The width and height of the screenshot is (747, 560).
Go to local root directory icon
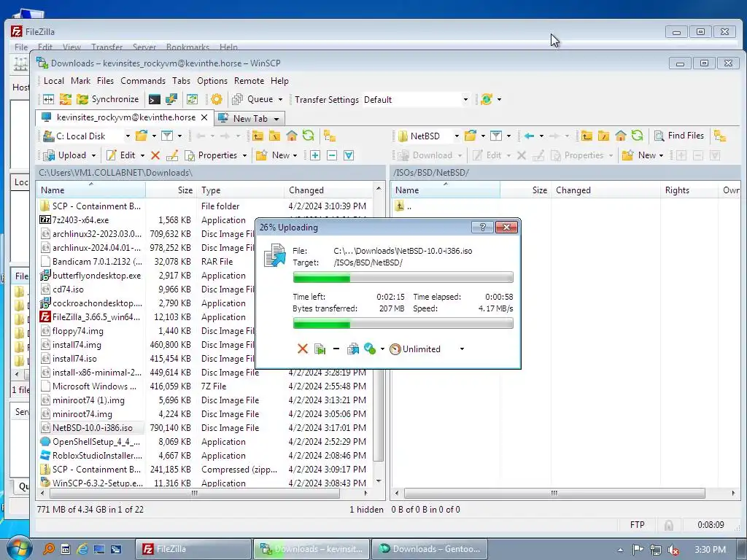(x=275, y=136)
